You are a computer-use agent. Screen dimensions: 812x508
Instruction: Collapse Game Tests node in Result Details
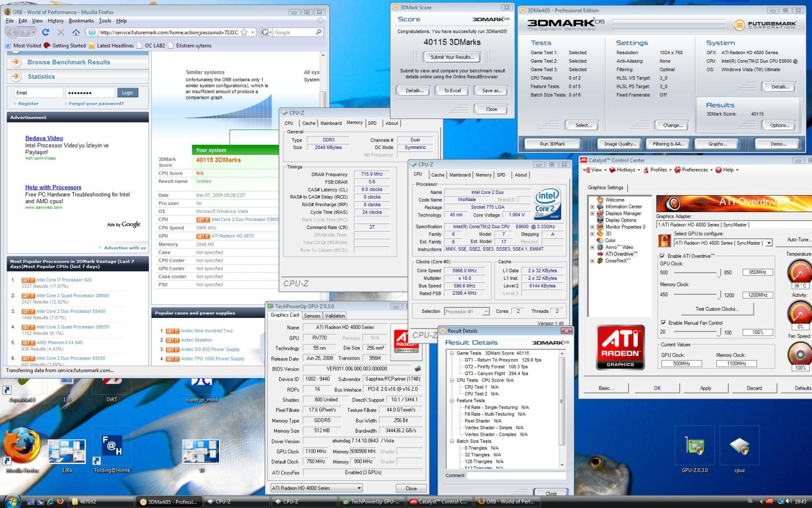tap(452, 353)
